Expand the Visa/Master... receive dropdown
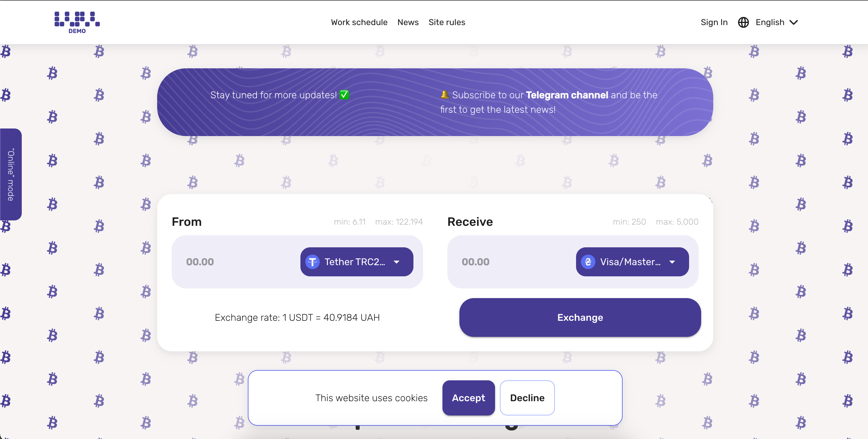The height and width of the screenshot is (439, 868). [632, 262]
